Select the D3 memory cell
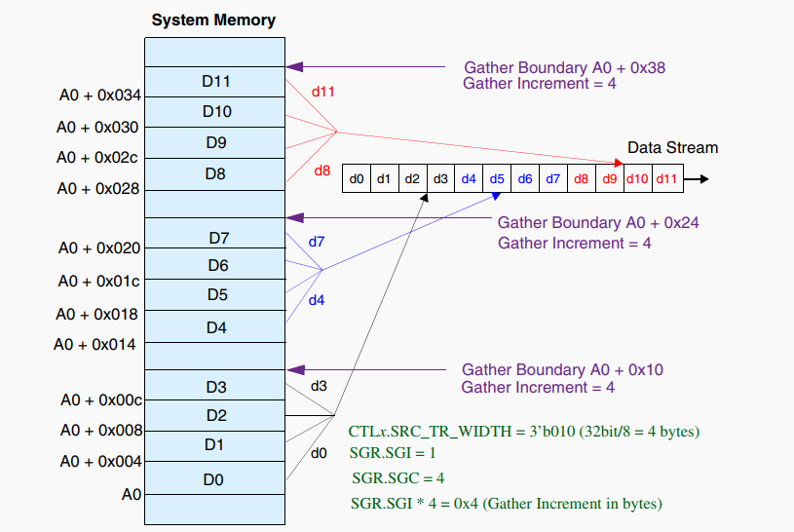The image size is (794, 532). click(x=214, y=385)
